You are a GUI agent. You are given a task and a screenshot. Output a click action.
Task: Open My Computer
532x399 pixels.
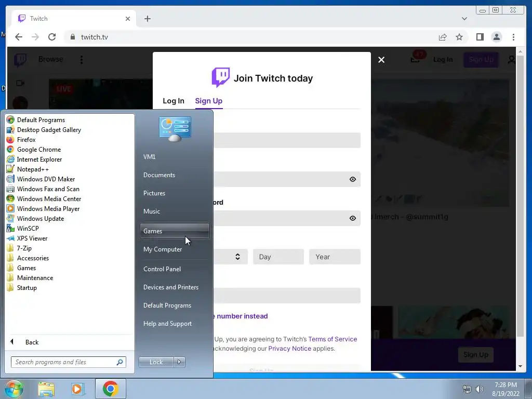[x=163, y=249]
